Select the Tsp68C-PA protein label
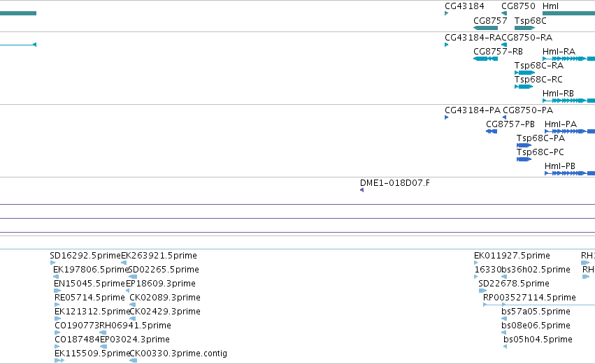595x364 pixels. 540,138
